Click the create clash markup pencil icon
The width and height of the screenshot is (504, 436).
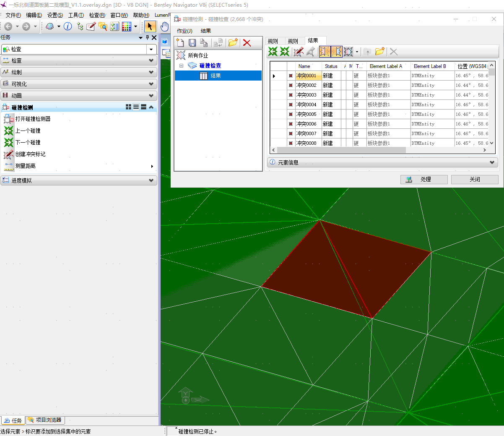299,52
